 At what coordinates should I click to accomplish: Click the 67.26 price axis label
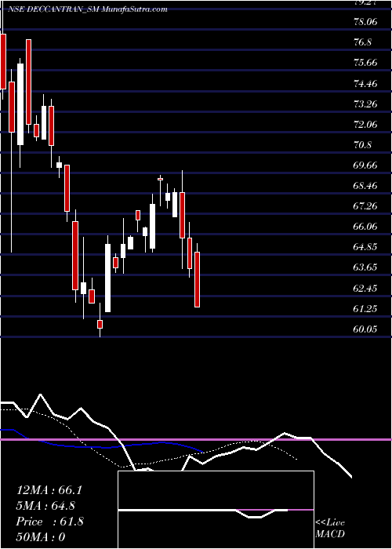[365, 205]
